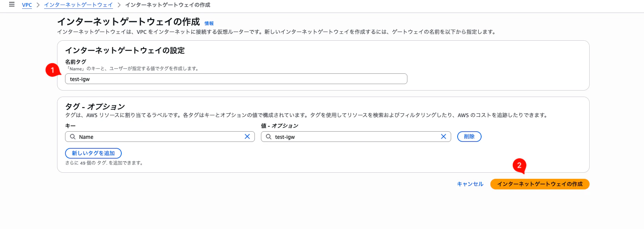Go to VPC breadcrumb link
The width and height of the screenshot is (644, 229).
pyautogui.click(x=27, y=5)
